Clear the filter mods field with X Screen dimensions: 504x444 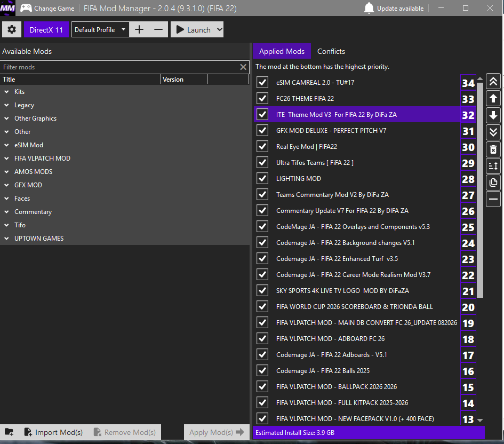pyautogui.click(x=243, y=67)
